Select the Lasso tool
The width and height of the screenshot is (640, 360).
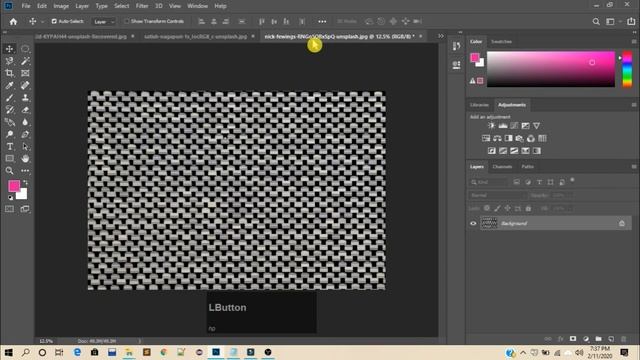(9, 61)
